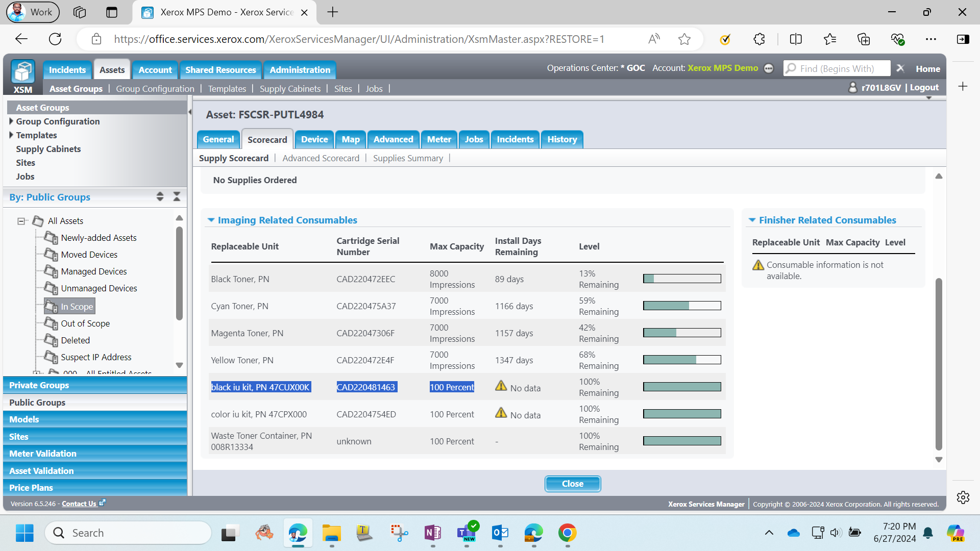Open the Supplies Summary sub-tab

click(408, 158)
